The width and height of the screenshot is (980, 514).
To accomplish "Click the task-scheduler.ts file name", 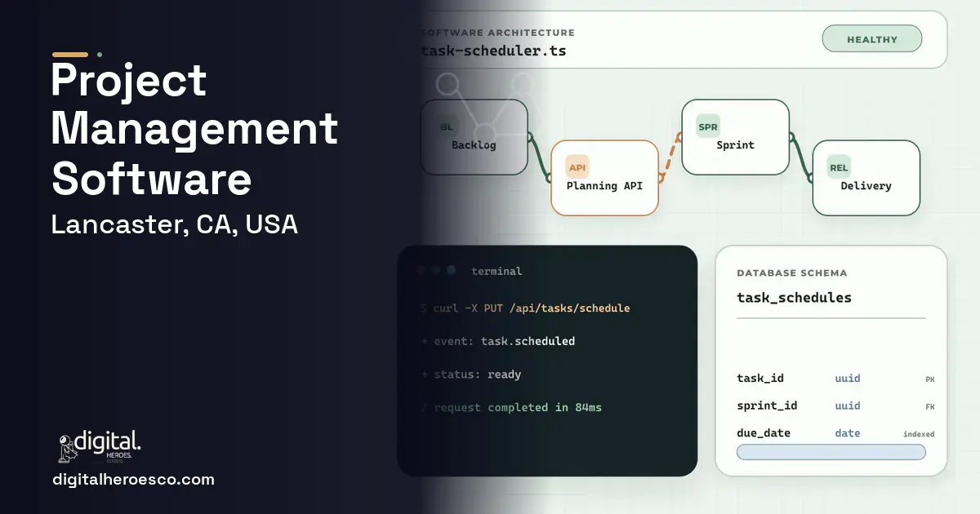I will (x=493, y=51).
